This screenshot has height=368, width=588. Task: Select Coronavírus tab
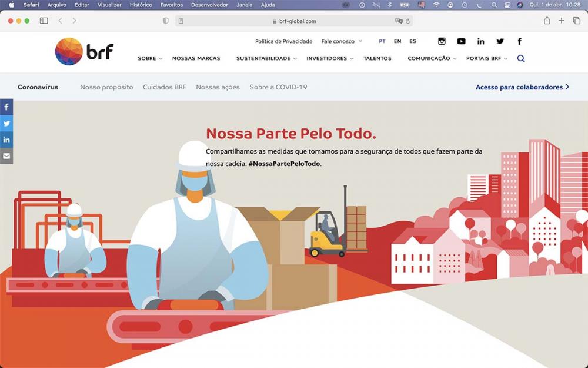(x=38, y=87)
